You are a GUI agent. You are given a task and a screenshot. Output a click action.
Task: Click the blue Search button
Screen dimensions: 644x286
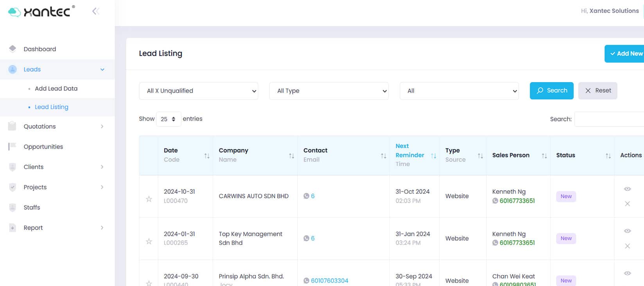[551, 91]
